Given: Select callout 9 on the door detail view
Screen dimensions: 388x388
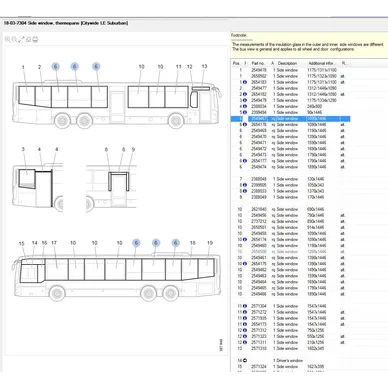Looking at the screenshot, I should pyautogui.click(x=133, y=150).
